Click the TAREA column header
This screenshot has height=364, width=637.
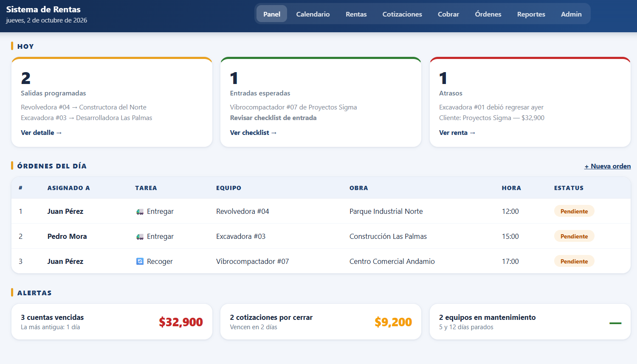pyautogui.click(x=146, y=188)
